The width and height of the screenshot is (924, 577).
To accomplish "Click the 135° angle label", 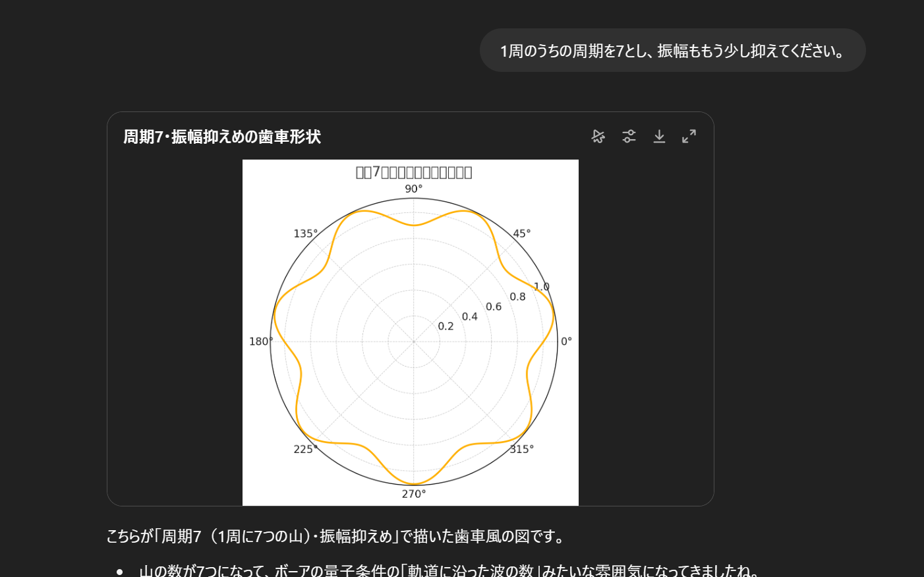I will (x=306, y=233).
